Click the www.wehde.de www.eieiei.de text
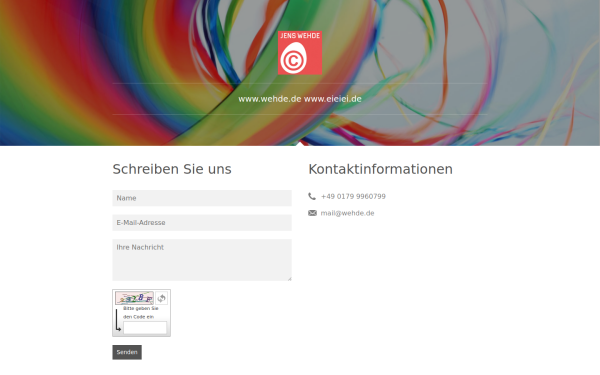This screenshot has height=375, width=600. [x=300, y=99]
